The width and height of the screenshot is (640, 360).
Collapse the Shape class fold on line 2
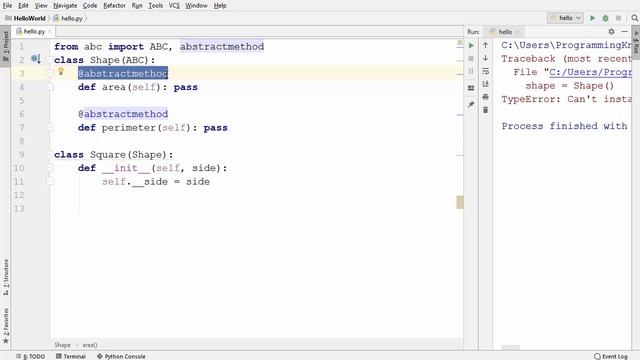49,60
